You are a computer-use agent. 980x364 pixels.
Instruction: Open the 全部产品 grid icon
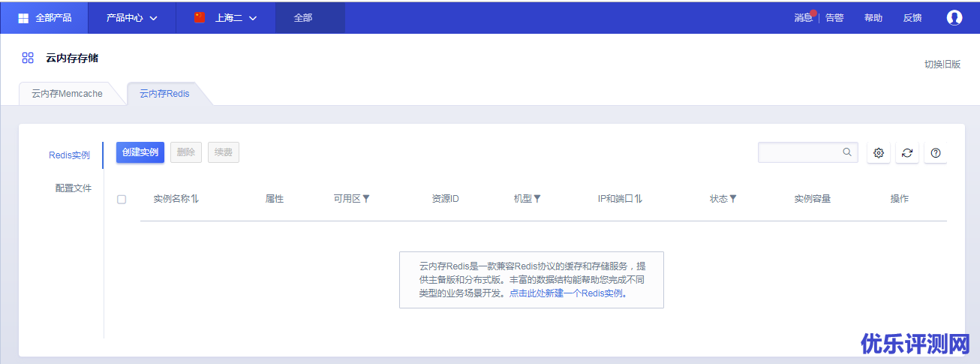pyautogui.click(x=23, y=17)
